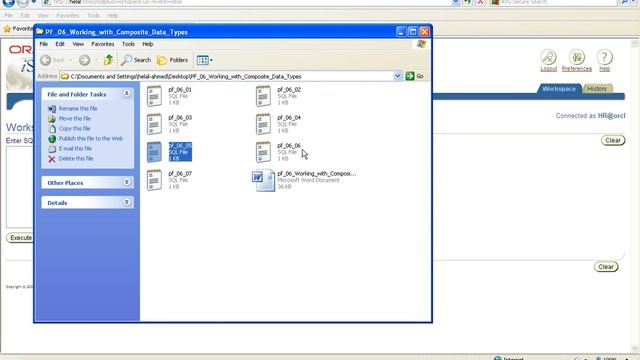
Task: Expand the Details panel
Action: (127, 202)
